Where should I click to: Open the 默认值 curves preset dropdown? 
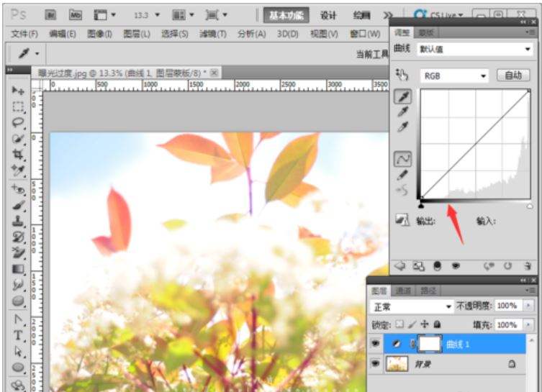click(475, 49)
